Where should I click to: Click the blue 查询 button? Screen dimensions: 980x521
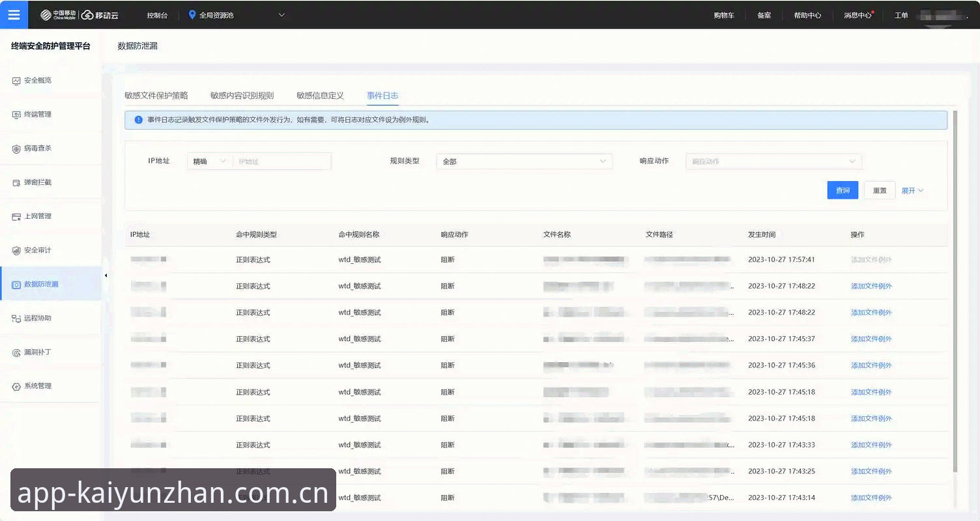pyautogui.click(x=843, y=190)
